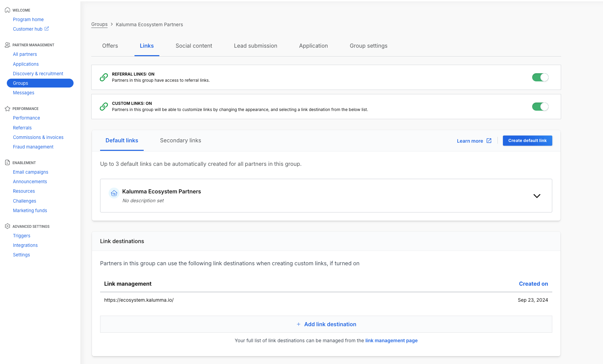Disable the Custom Links toggle

[540, 107]
